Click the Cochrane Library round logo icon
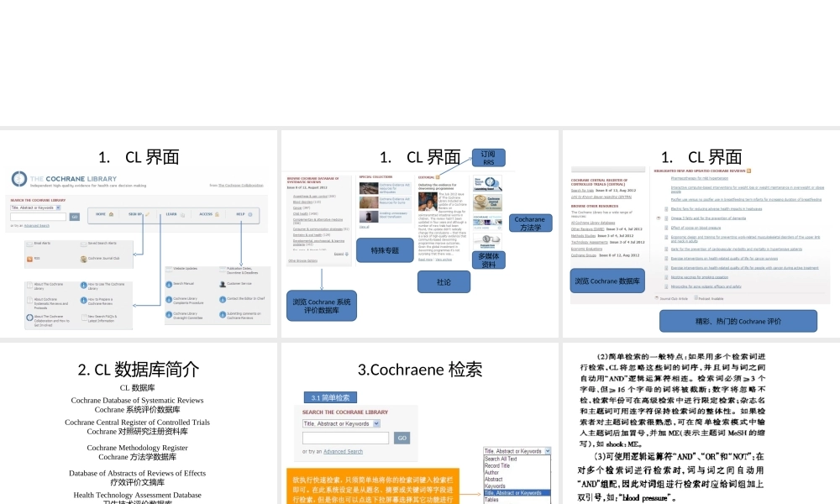 click(19, 178)
